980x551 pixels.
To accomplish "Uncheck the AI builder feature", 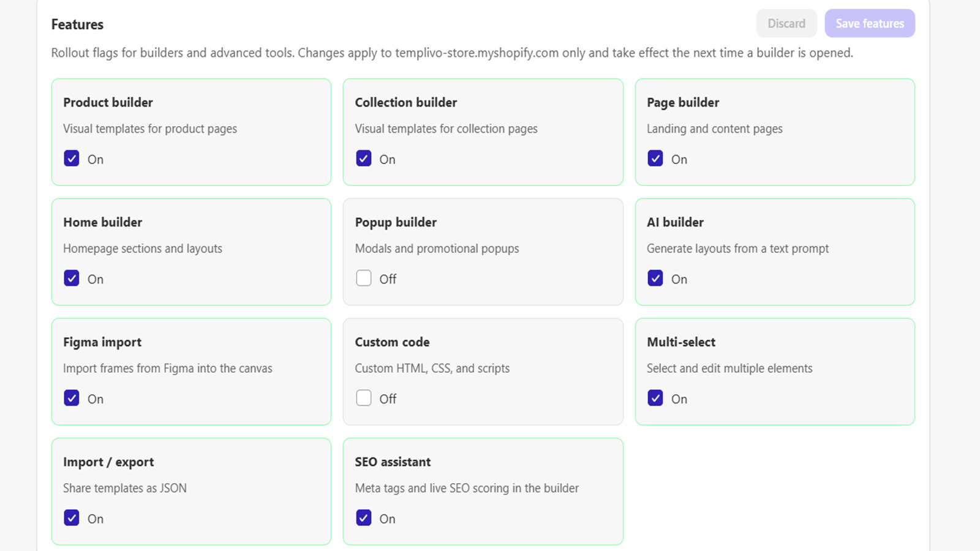I will pyautogui.click(x=655, y=279).
